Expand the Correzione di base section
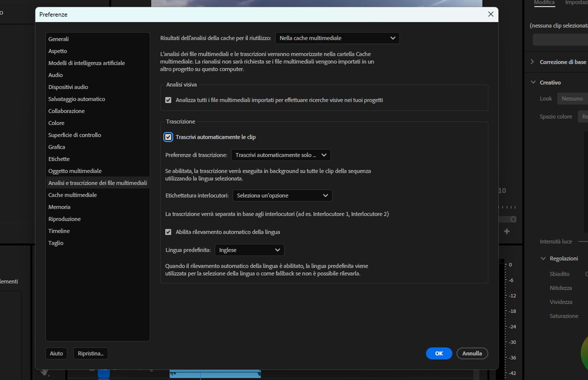Image resolution: width=588 pixels, height=380 pixels. (532, 62)
